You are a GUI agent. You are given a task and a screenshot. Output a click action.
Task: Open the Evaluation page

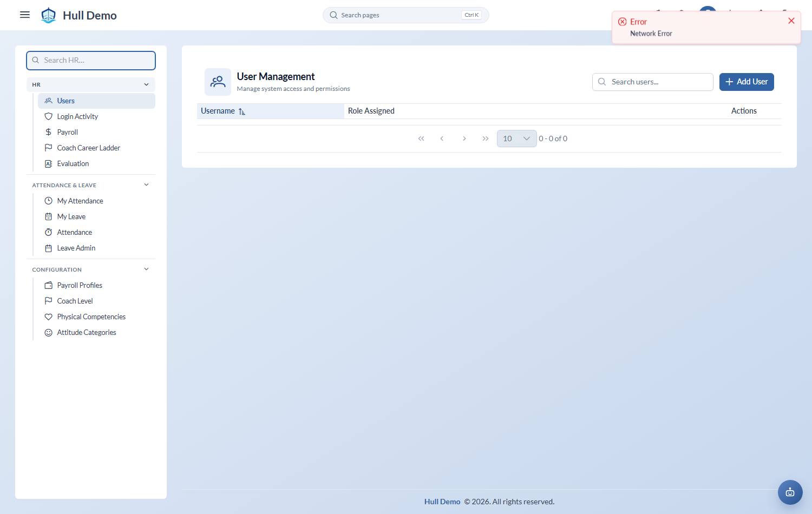pos(96,163)
